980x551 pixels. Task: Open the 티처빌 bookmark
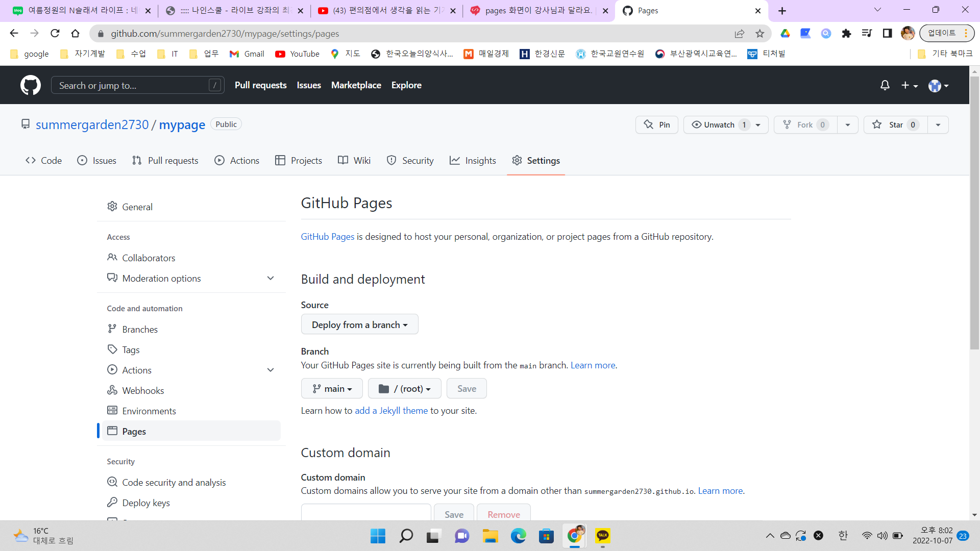coord(766,54)
